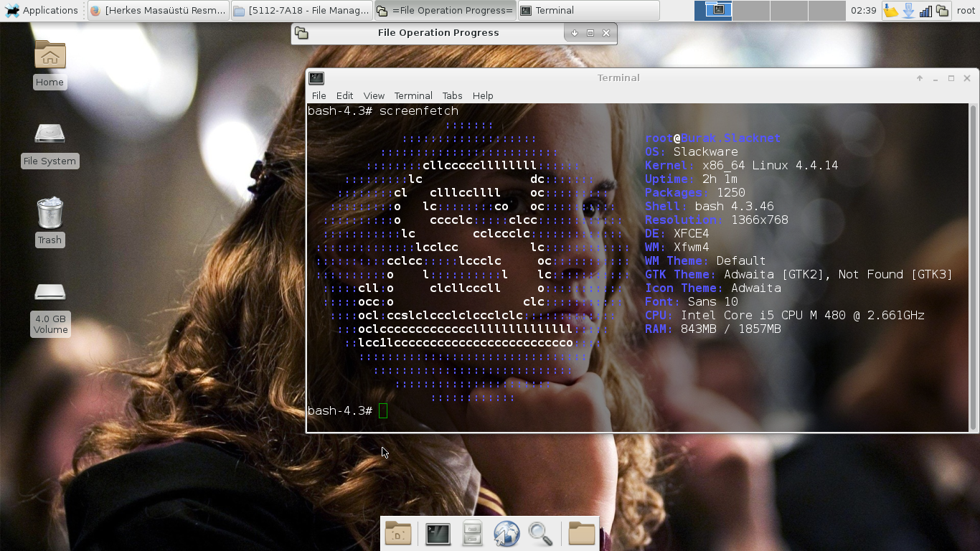Select the Terminal taskbar button
Screen dimensions: 980x551
588,10
